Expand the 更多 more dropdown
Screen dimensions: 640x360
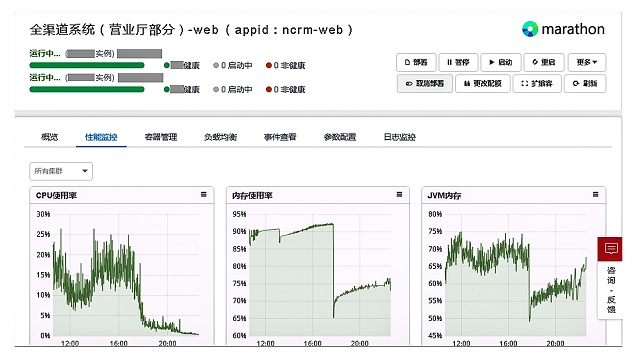click(x=587, y=62)
